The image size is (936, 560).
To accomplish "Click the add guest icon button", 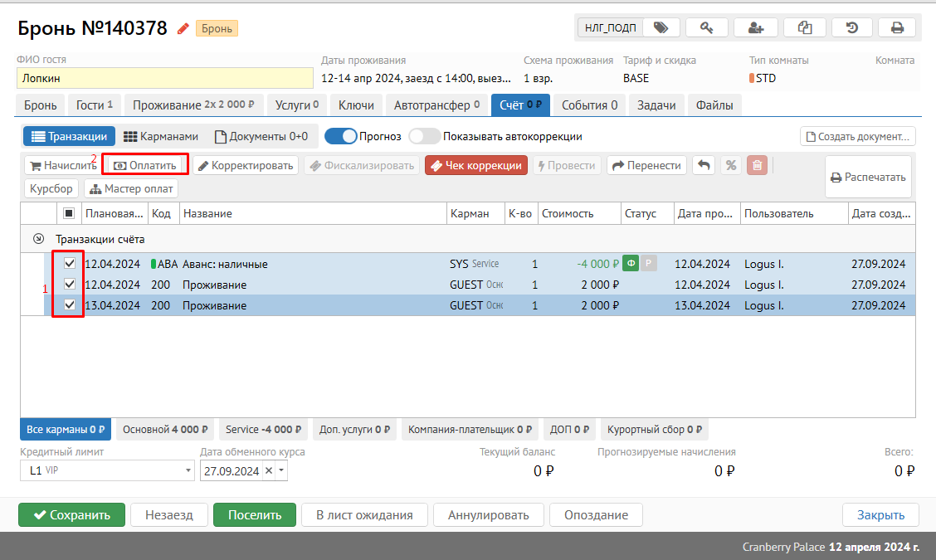I will coord(755,27).
